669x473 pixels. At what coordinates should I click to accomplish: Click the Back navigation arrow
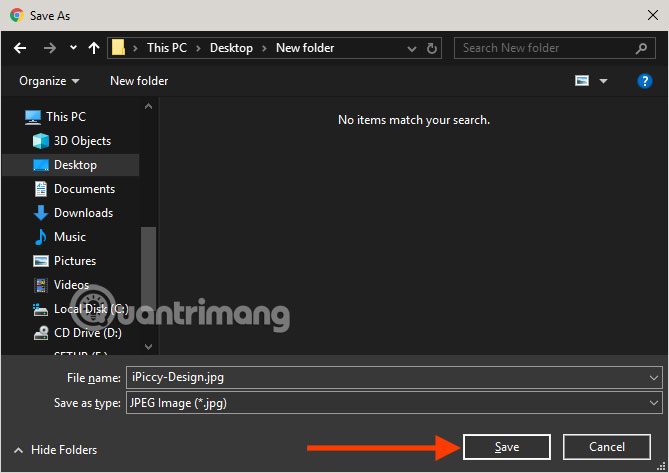coord(20,48)
